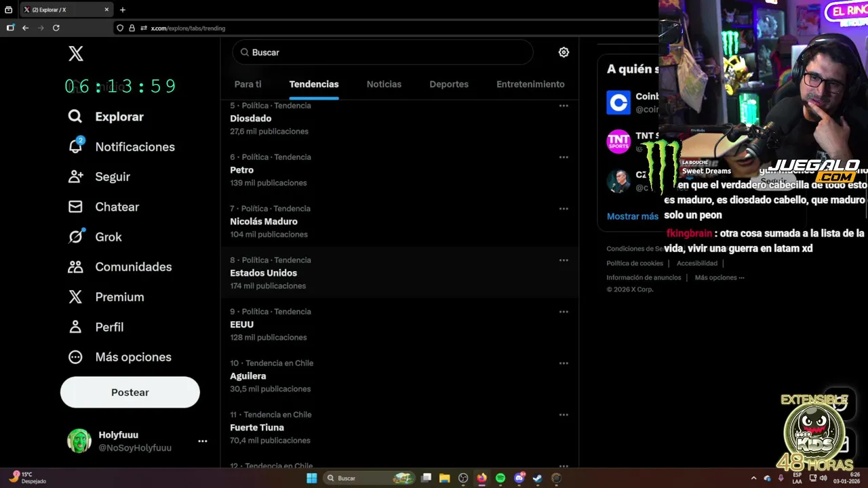
Task: Switch to the Entretenimiento tab
Action: point(530,84)
